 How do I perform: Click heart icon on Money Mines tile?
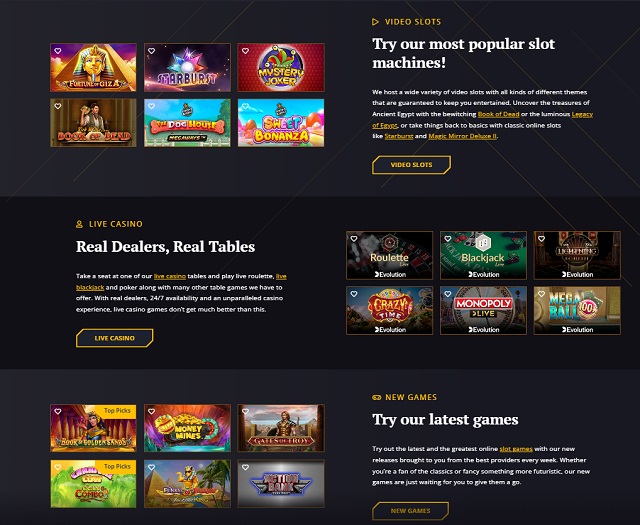(151, 412)
